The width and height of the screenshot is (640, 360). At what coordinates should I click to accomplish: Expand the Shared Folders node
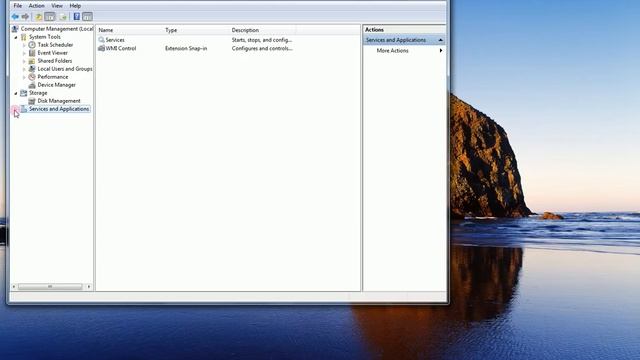[24, 61]
